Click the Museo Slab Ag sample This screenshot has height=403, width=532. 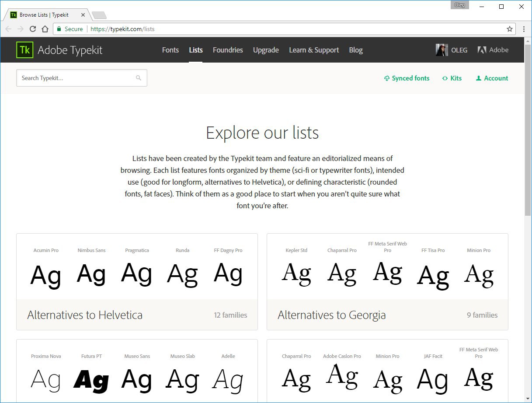(x=182, y=380)
